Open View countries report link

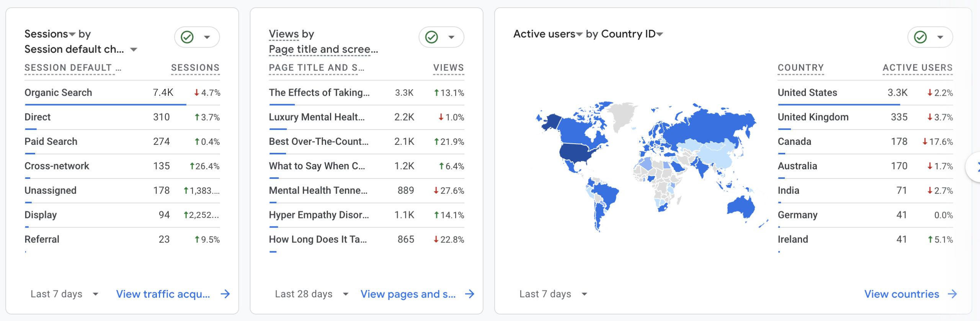pyautogui.click(x=901, y=294)
